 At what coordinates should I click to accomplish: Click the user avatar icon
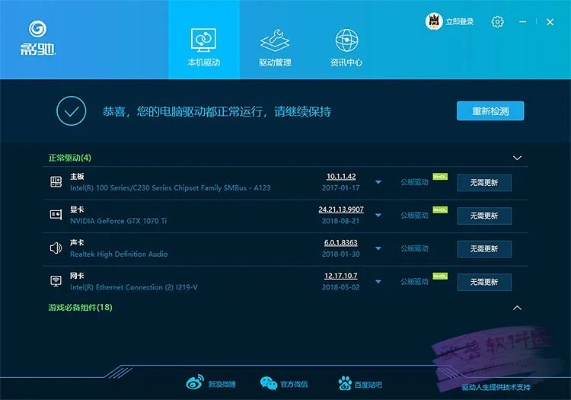coord(434,21)
